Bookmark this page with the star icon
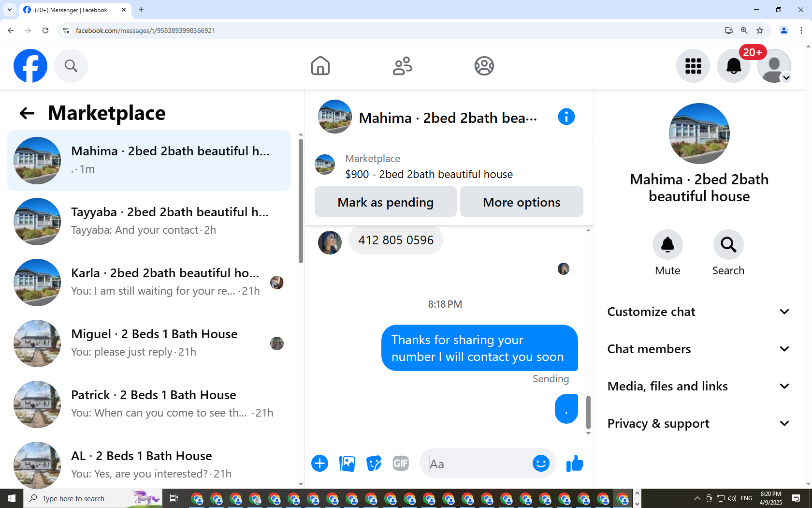Viewport: 812px width, 508px height. pyautogui.click(x=760, y=30)
